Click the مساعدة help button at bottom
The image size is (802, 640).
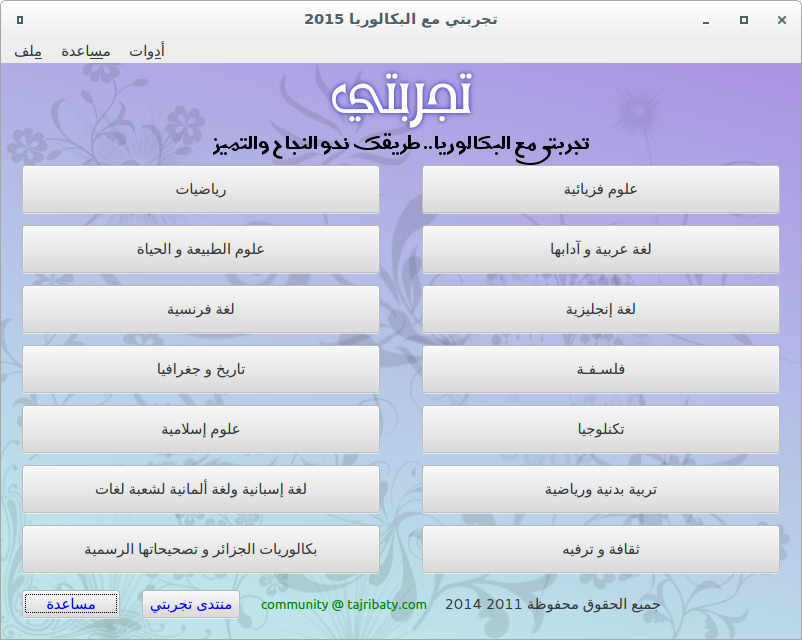[x=71, y=604]
